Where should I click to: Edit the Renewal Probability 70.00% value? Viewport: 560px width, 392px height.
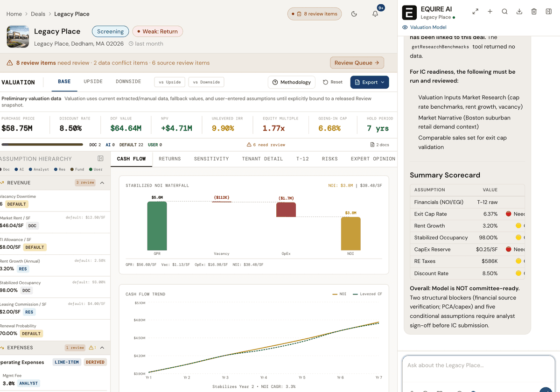click(8, 334)
